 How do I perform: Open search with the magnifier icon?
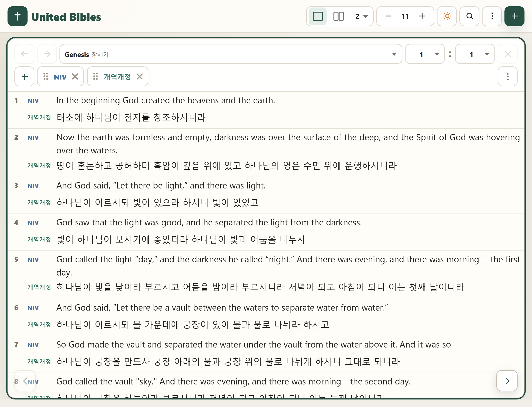pos(470,16)
